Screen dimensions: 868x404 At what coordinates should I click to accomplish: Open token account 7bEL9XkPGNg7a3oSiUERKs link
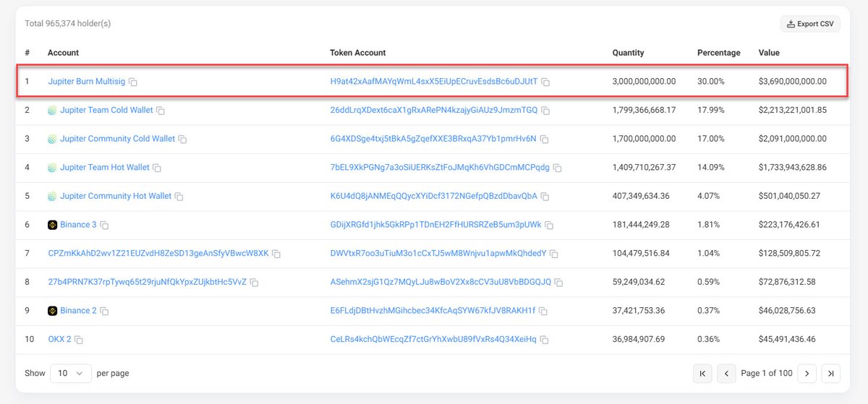point(440,168)
